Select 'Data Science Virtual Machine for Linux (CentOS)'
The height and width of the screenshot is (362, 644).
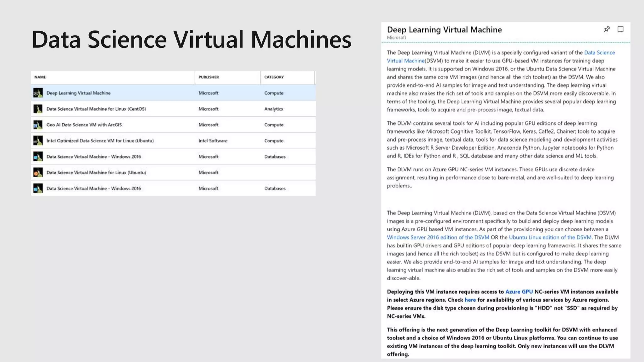click(173, 109)
